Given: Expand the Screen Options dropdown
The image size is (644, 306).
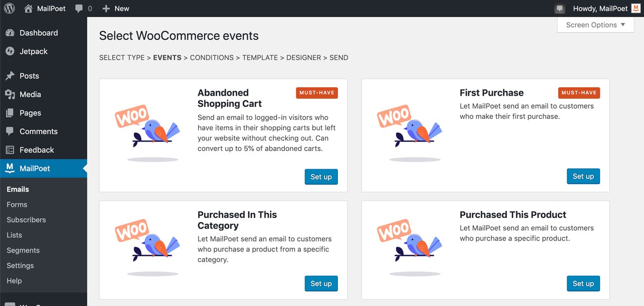Looking at the screenshot, I should click(595, 25).
